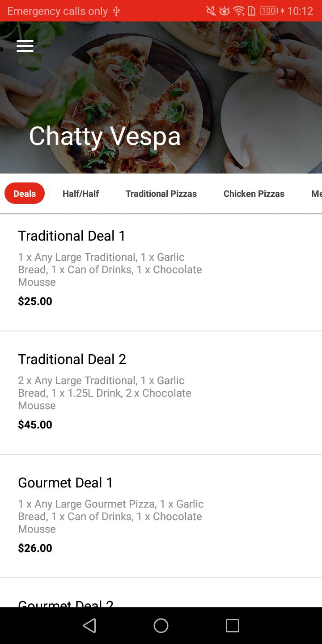Open recent apps square button

[x=232, y=625]
